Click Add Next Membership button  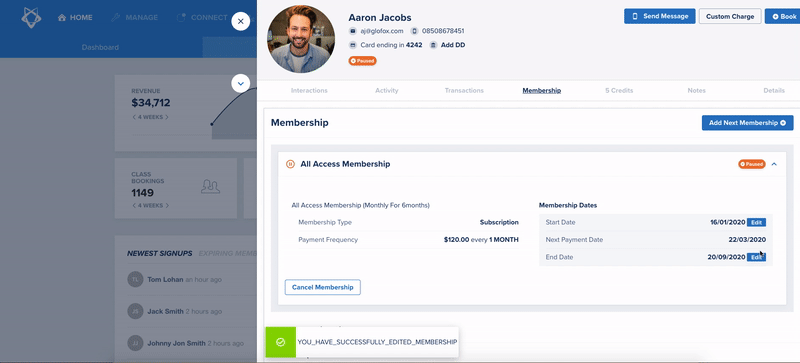point(747,123)
